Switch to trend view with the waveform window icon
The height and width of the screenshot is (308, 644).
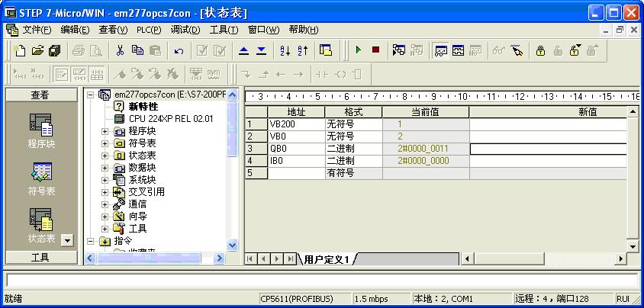click(x=458, y=51)
